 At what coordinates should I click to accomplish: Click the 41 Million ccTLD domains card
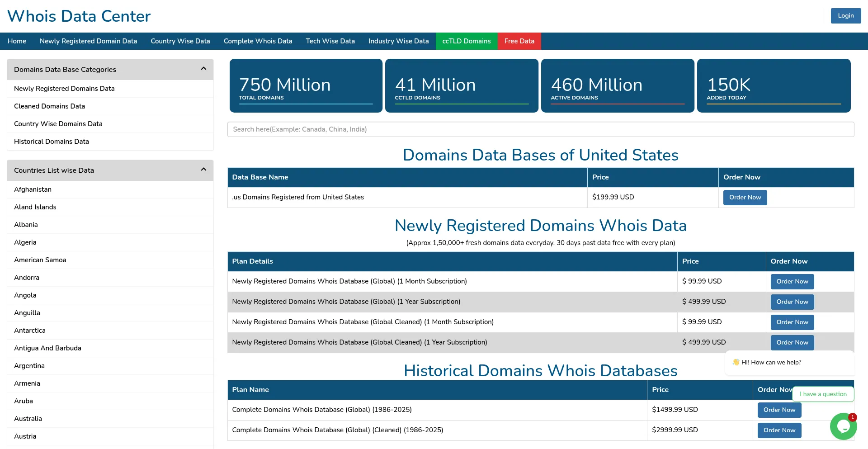pyautogui.click(x=462, y=85)
